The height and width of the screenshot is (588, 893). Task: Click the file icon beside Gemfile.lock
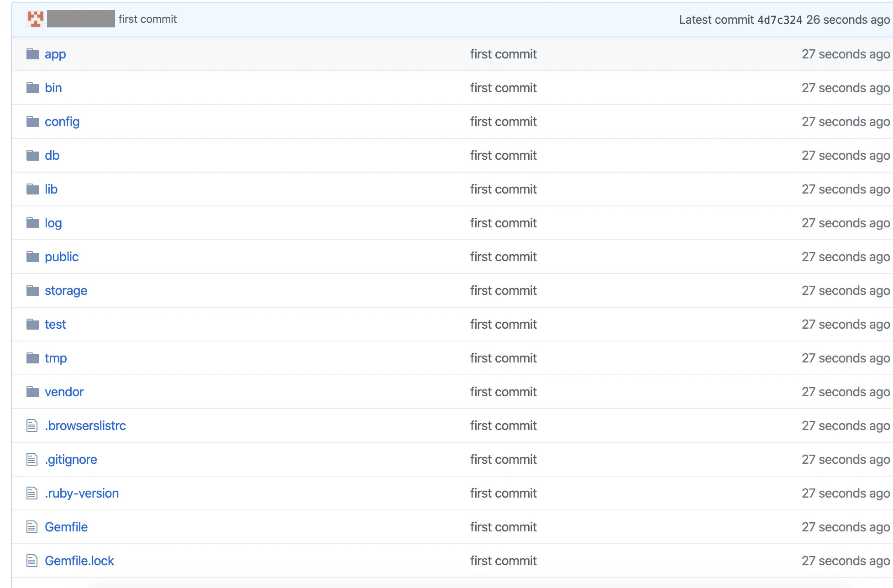point(32,561)
